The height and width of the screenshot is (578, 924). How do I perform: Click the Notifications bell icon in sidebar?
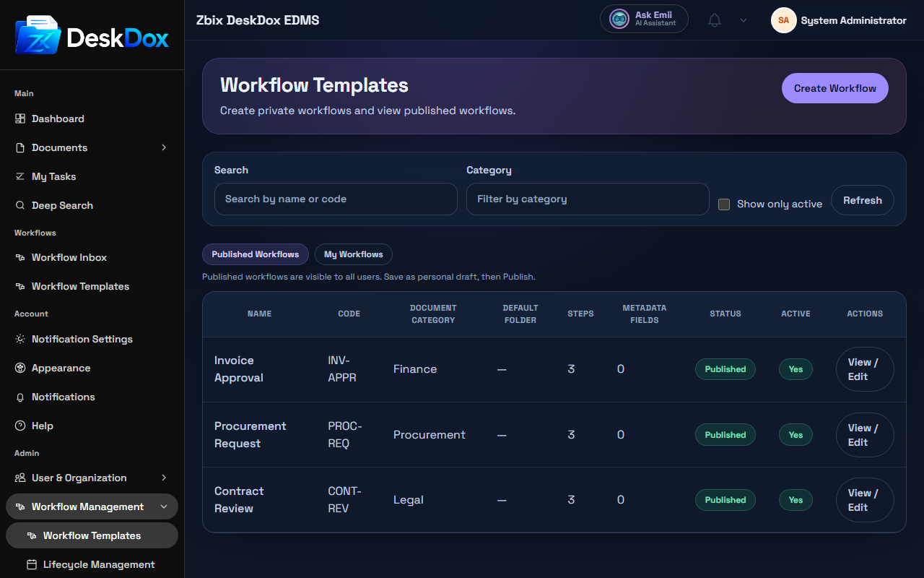coord(20,397)
